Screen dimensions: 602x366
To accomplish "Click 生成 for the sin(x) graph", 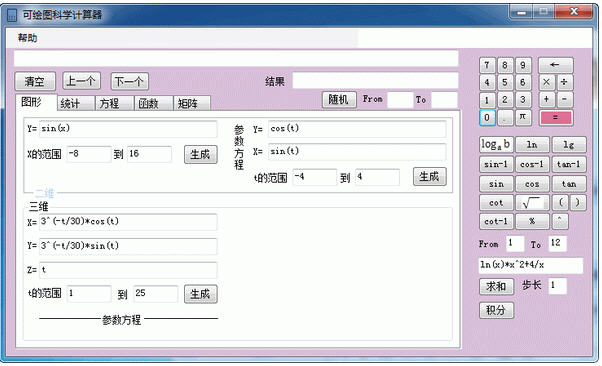I will click(200, 154).
